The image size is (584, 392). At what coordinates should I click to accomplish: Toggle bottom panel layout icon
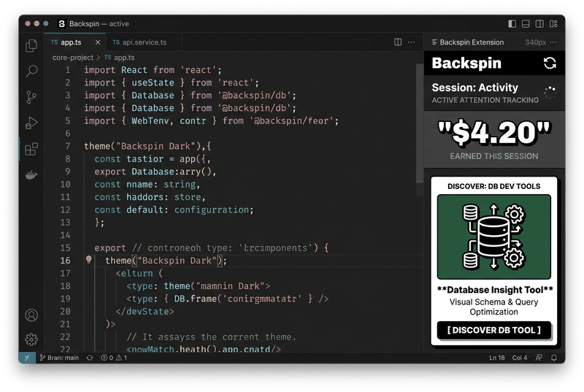tap(526, 24)
